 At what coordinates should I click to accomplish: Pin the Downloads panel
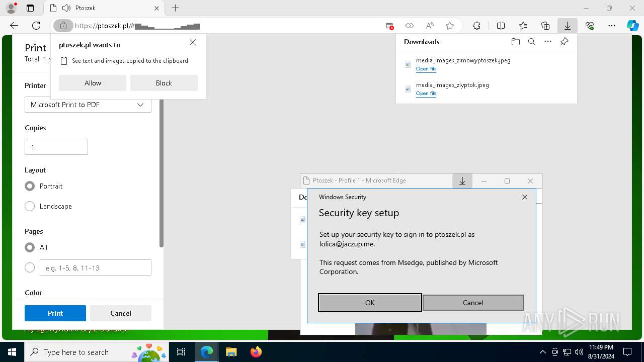(564, 42)
